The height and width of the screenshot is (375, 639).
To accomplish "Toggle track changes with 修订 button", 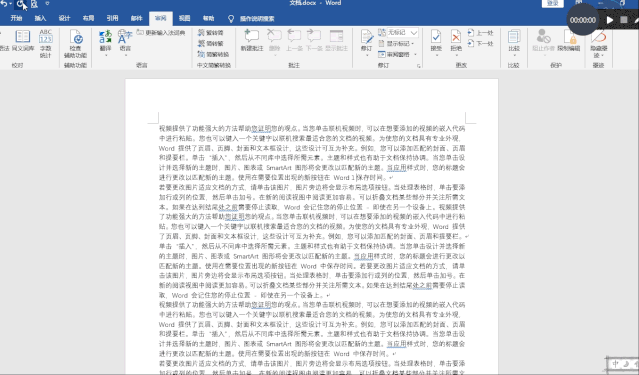I will click(x=366, y=42).
